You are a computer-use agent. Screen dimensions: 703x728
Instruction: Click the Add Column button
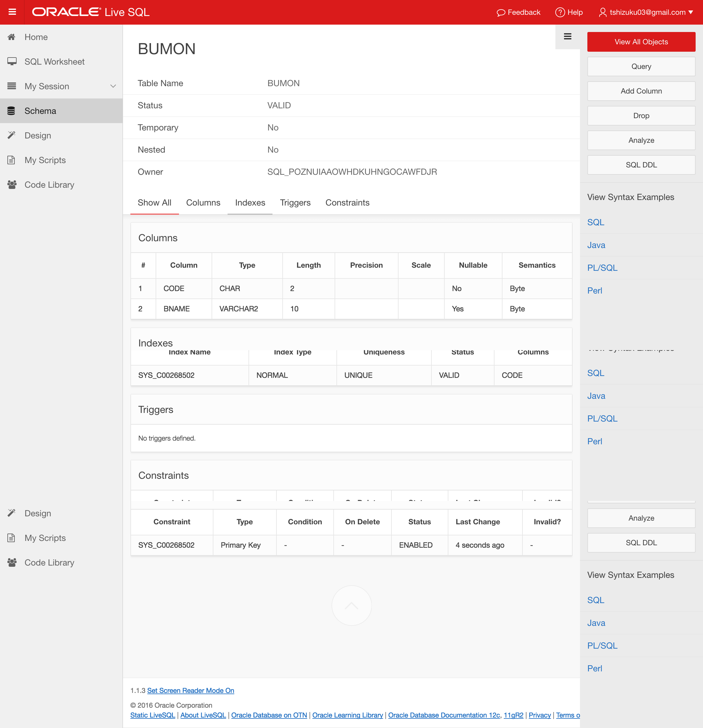pyautogui.click(x=641, y=91)
